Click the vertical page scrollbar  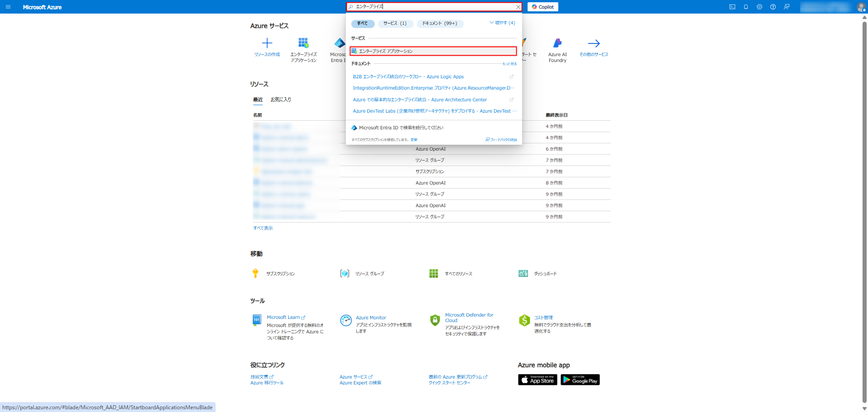pos(864,212)
